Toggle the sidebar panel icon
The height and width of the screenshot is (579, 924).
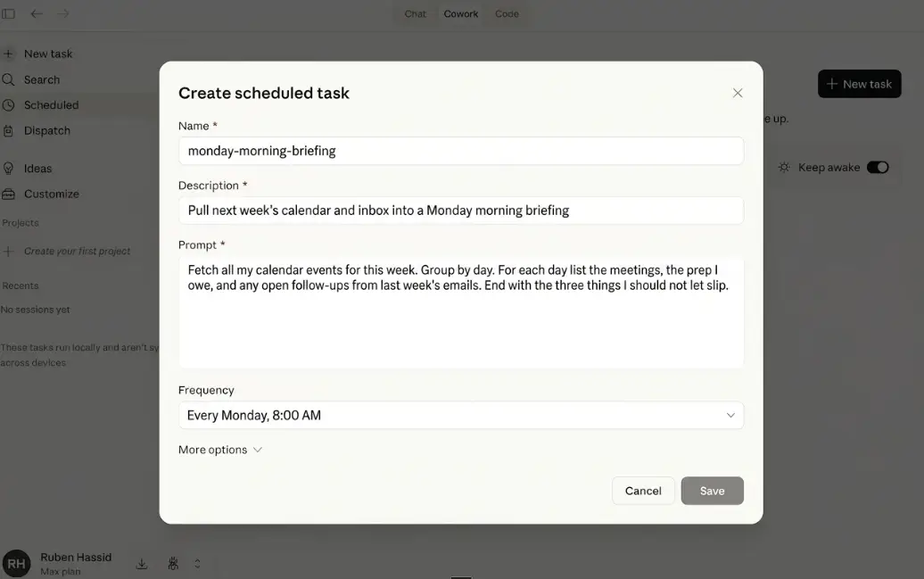pos(8,13)
